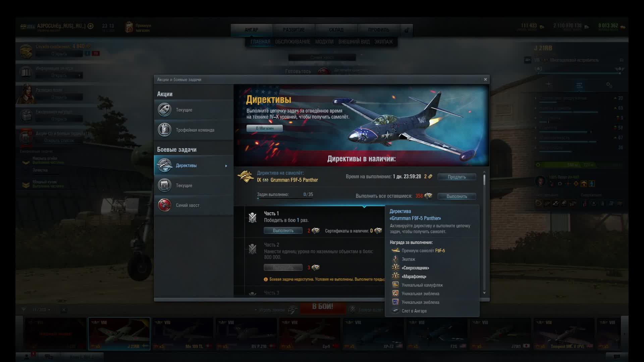644x362 pixels.
Task: Go to Shop from the banner
Action: click(x=264, y=128)
